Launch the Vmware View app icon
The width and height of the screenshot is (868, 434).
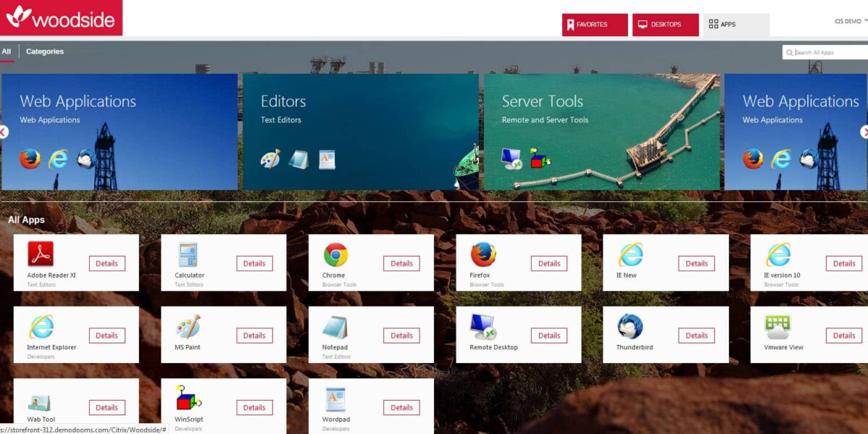click(778, 327)
